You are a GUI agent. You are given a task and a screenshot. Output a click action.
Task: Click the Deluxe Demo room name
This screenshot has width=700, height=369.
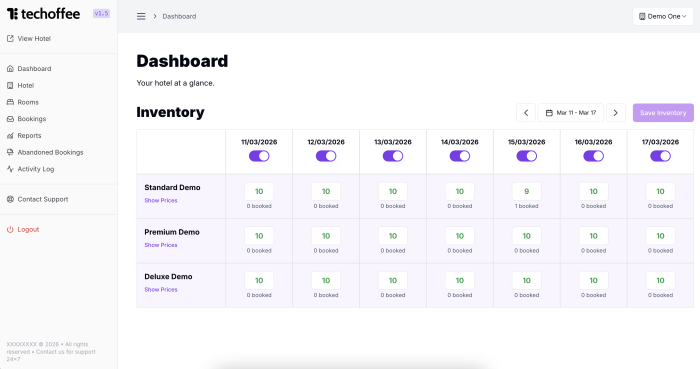click(168, 277)
